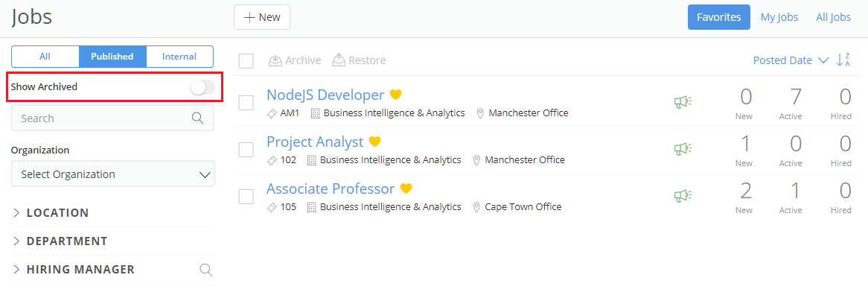Open the Posted Date sort dropdown
The width and height of the screenshot is (868, 298).
coord(791,60)
